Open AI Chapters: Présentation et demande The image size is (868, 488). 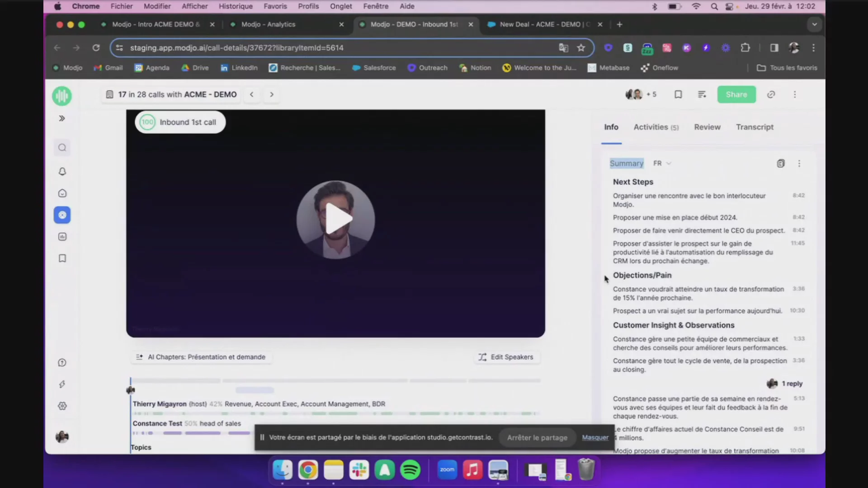201,357
